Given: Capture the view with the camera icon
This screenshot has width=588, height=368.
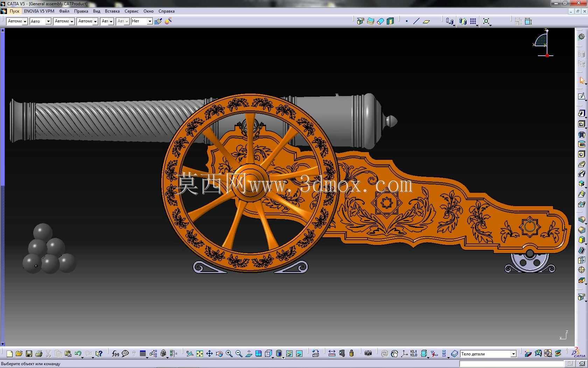Looking at the screenshot, I should tap(368, 354).
